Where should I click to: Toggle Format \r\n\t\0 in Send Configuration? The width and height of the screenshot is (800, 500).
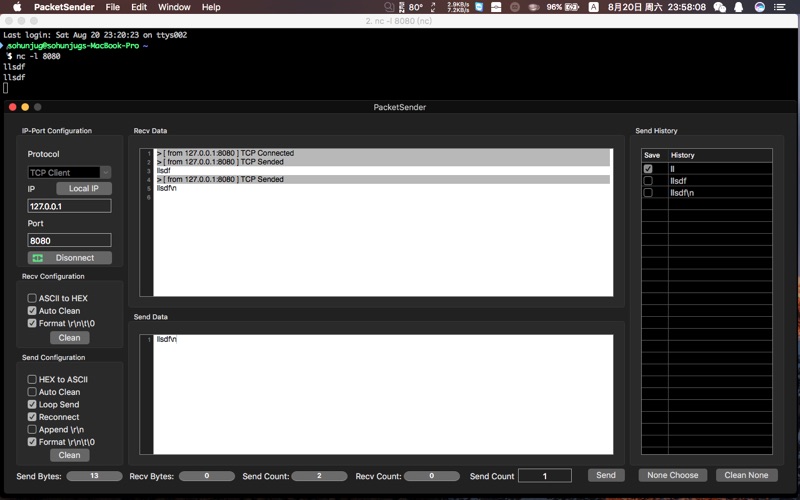click(32, 442)
